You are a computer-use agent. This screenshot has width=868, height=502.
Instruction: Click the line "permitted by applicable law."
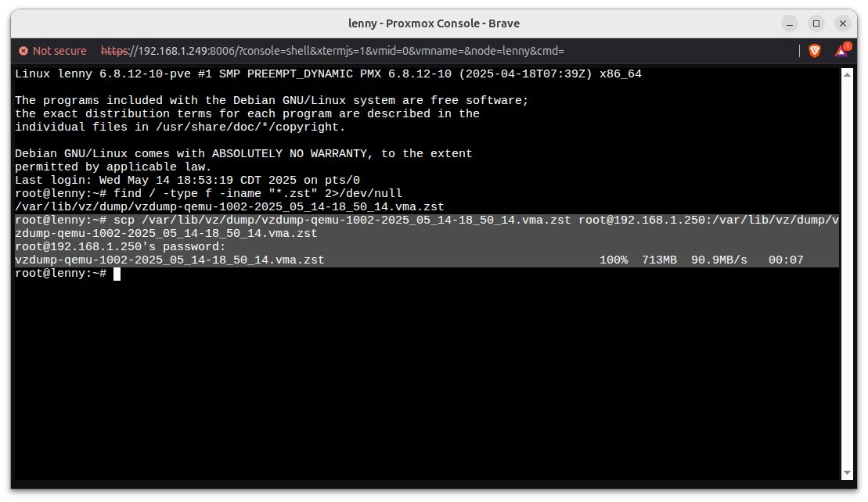click(x=113, y=167)
